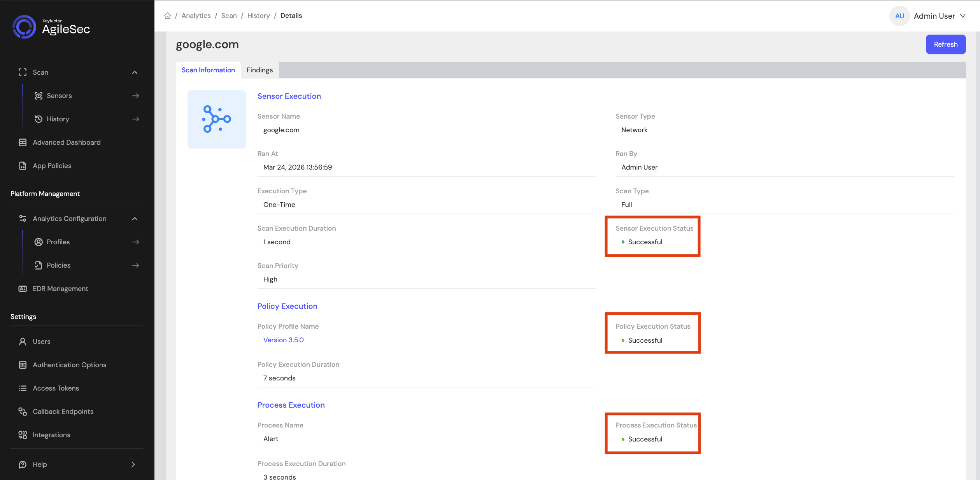Select the Scan Information tab
980x480 pixels.
click(x=208, y=70)
